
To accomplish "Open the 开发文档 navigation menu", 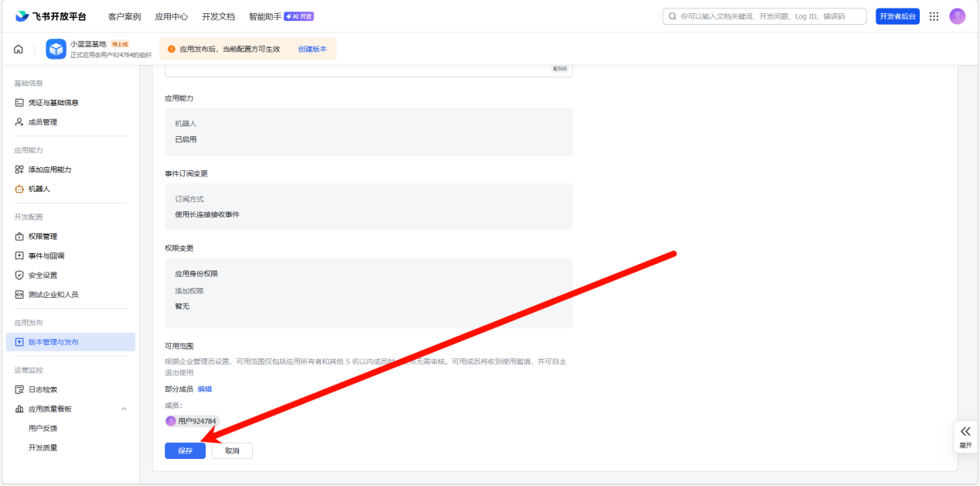I will (217, 15).
